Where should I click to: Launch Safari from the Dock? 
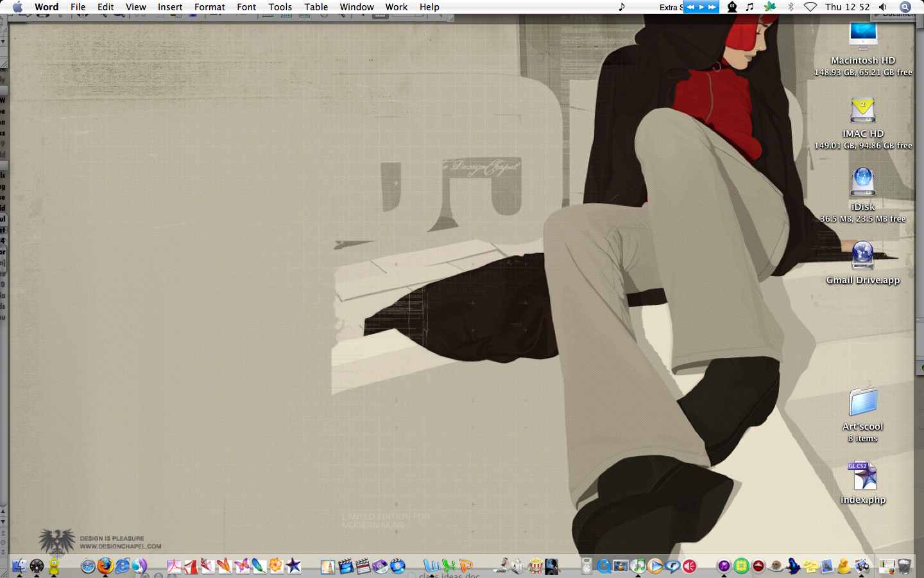(x=88, y=566)
